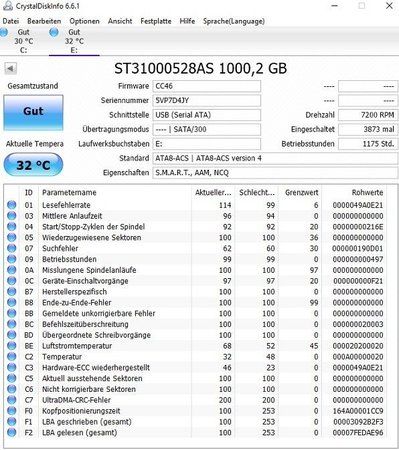Viewport: 399px width, 450px height.
Task: Switch to the E: drive tab at 32 °C
Action: pos(74,41)
